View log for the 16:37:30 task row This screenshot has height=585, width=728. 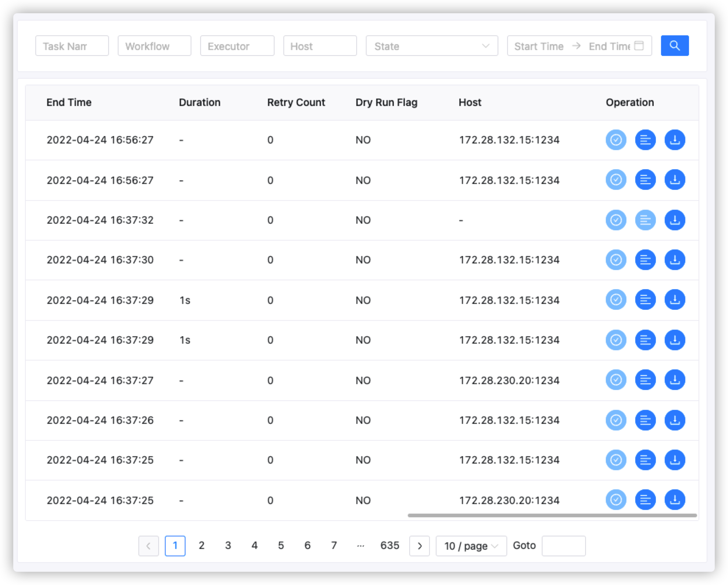[x=645, y=260]
